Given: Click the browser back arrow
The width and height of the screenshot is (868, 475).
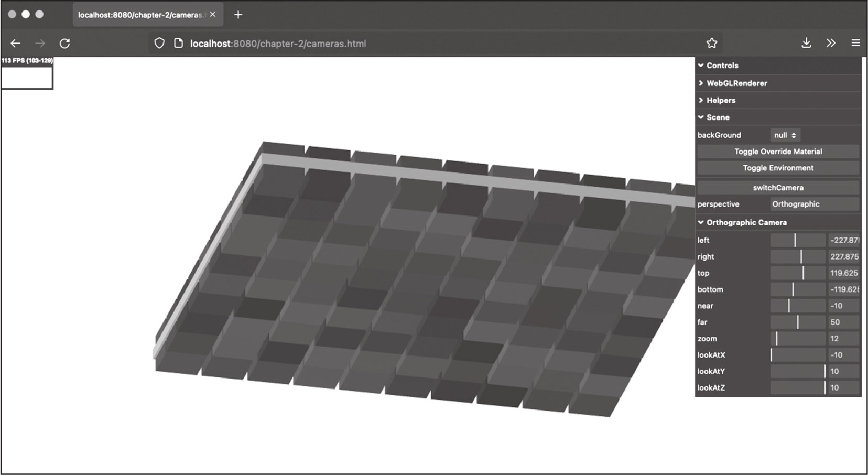Looking at the screenshot, I should coord(16,44).
